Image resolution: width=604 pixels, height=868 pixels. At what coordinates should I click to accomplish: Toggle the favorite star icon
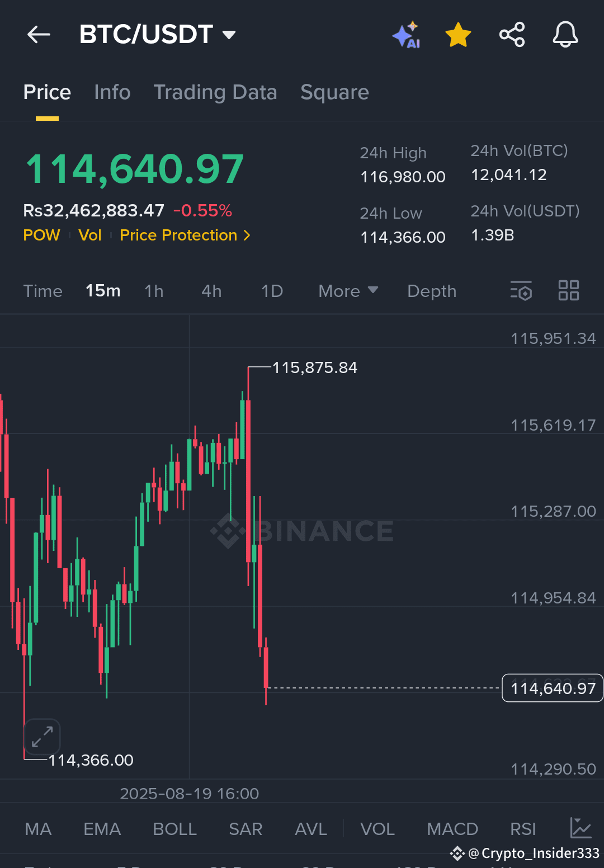458,35
